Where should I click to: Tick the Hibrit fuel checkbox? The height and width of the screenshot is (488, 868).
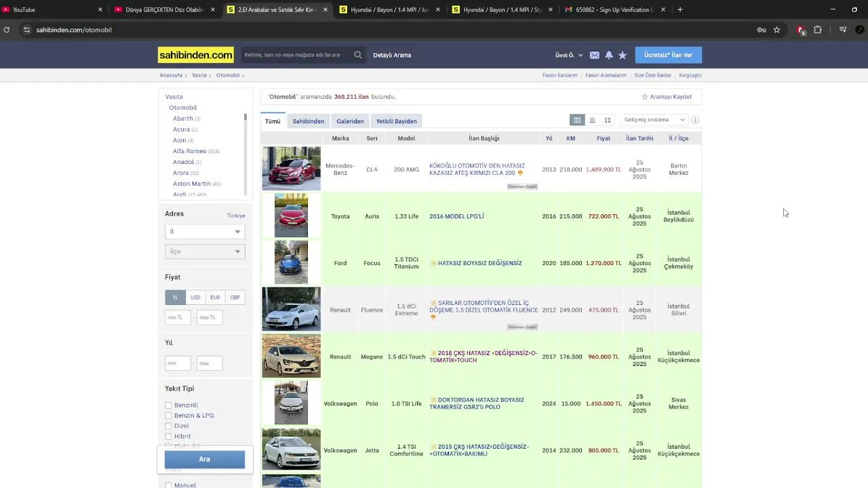point(168,436)
